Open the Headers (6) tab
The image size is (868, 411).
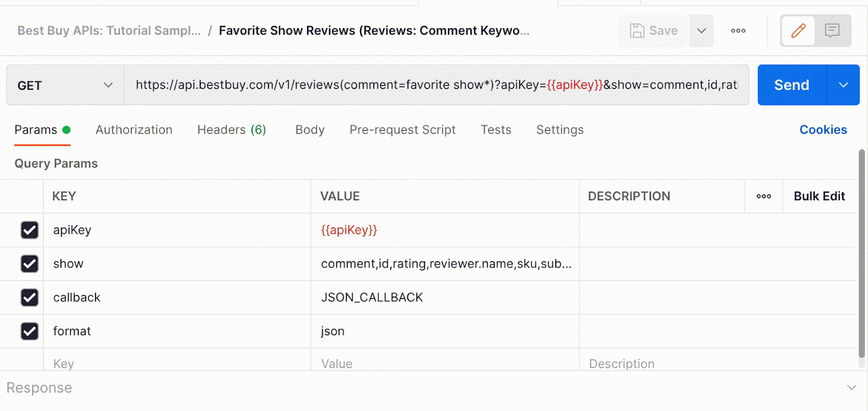tap(232, 130)
